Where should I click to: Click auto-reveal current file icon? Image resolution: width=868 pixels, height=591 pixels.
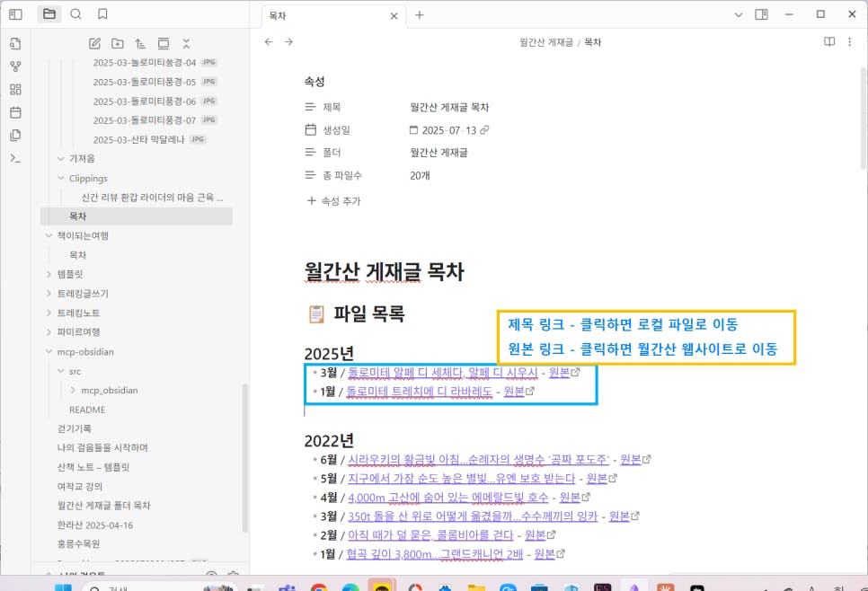click(164, 44)
